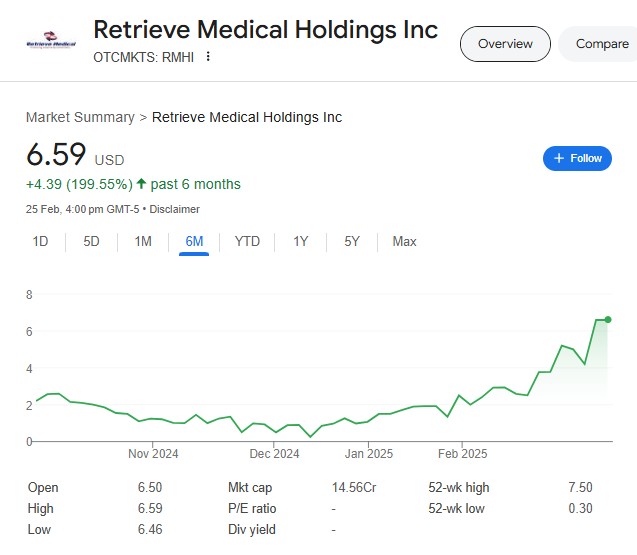The width and height of the screenshot is (637, 555).
Task: Click the Retrieve Medical Holdings Inc heading
Action: pyautogui.click(x=265, y=30)
